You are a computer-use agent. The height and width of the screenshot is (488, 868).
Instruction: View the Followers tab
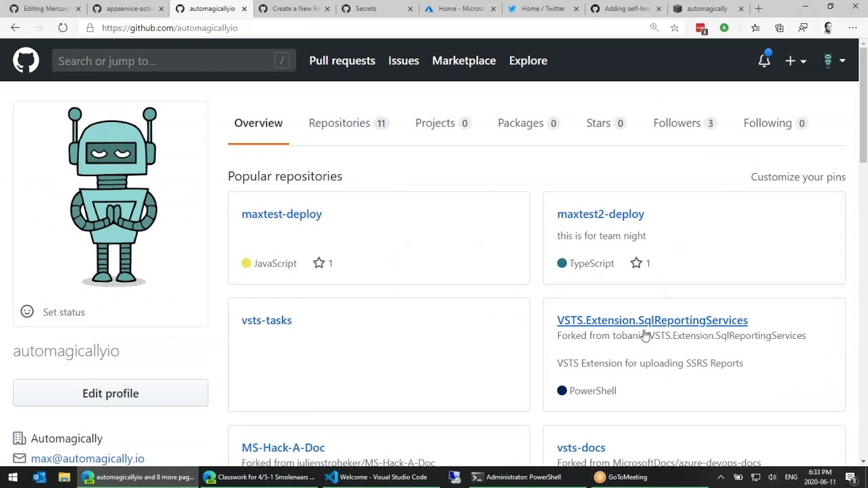685,123
